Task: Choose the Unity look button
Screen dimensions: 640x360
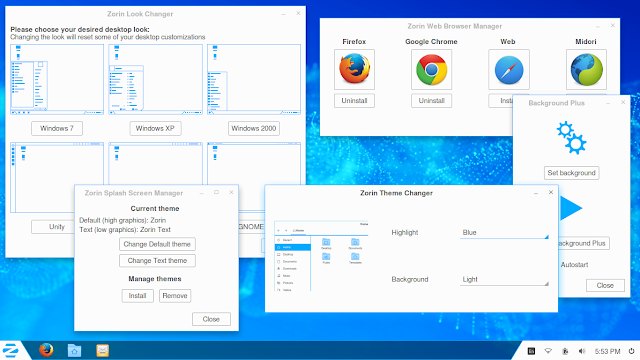Action: (57, 227)
